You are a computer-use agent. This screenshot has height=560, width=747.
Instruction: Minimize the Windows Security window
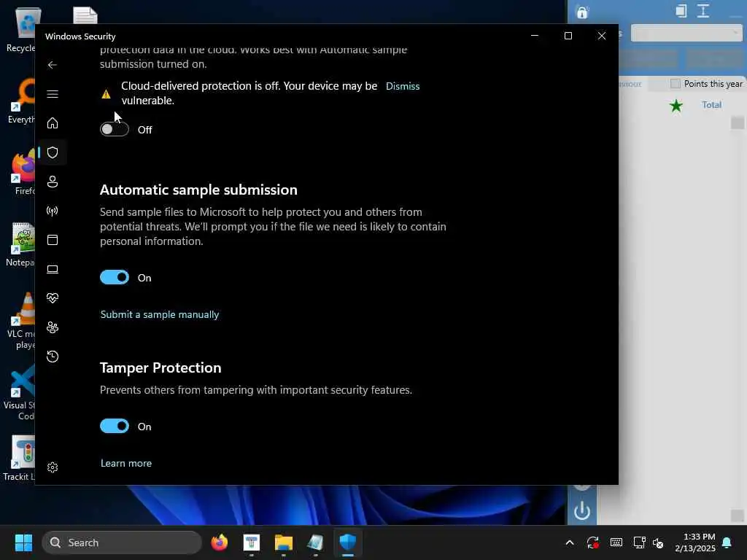[535, 36]
